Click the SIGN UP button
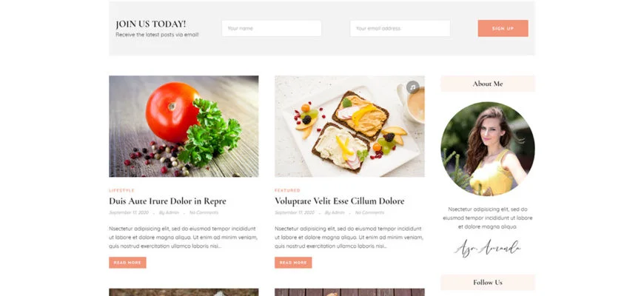This screenshot has height=296, width=644. 503,28
